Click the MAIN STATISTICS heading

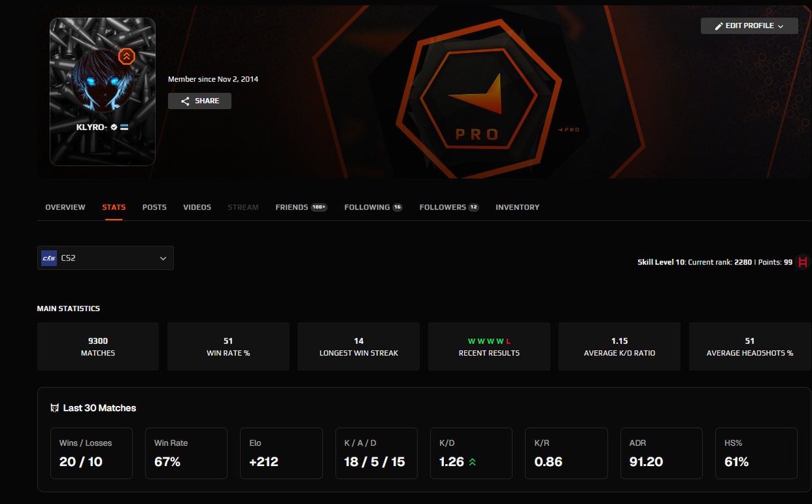click(x=68, y=308)
